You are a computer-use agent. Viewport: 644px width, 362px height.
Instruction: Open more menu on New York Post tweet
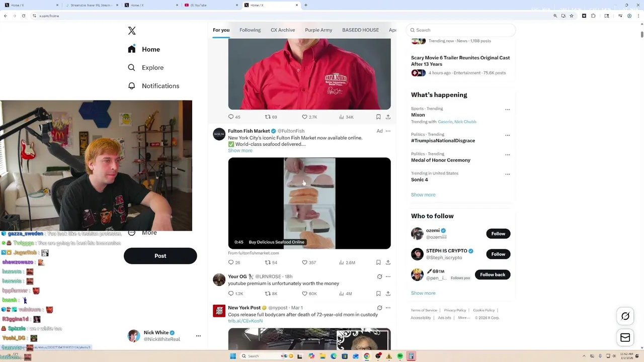pos(388,308)
